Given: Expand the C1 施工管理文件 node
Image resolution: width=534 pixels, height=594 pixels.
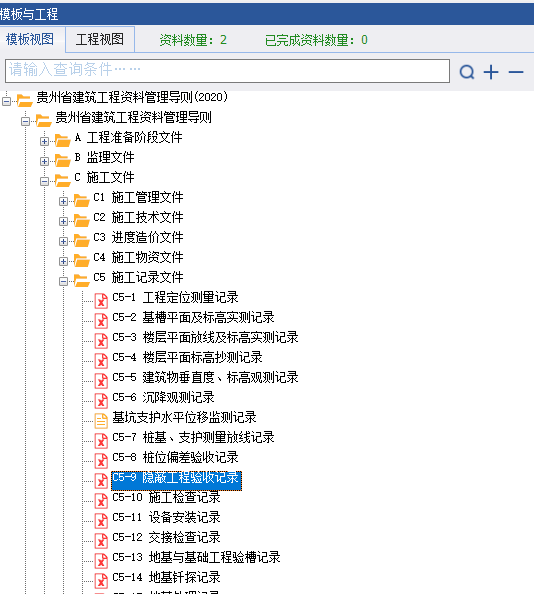Looking at the screenshot, I should point(63,202).
